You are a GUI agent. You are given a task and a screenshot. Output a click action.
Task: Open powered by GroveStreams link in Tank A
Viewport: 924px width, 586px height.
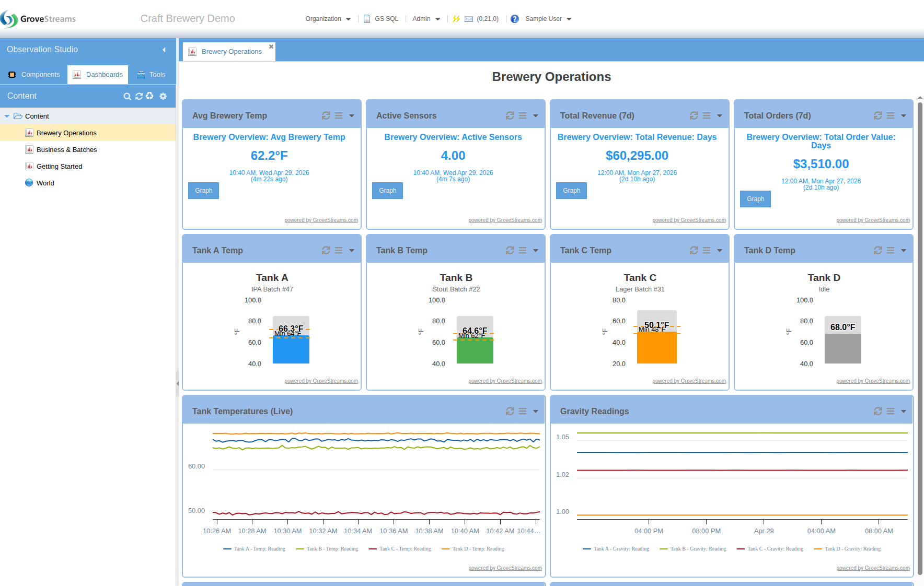click(x=321, y=381)
